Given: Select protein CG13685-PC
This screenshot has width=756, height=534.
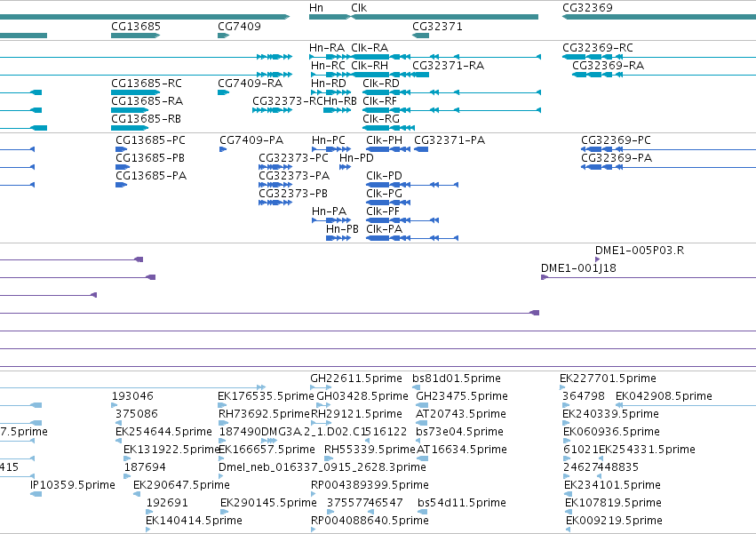Looking at the screenshot, I should pyautogui.click(x=121, y=149).
